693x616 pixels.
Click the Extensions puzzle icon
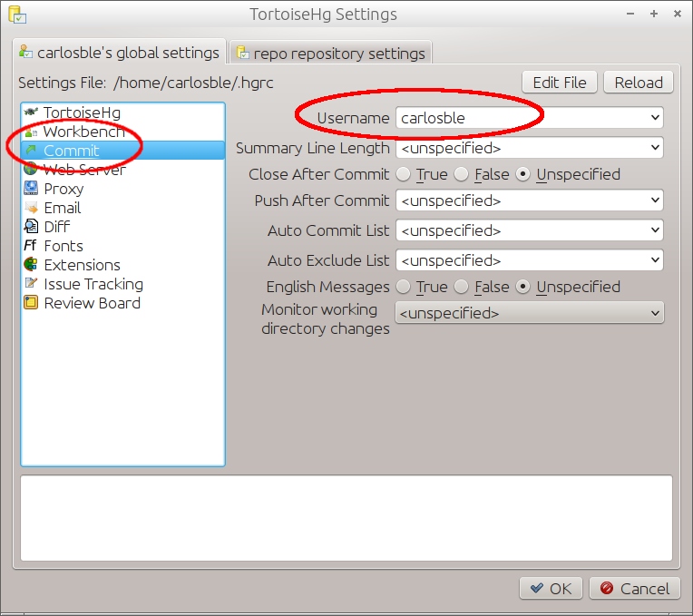pos(31,265)
